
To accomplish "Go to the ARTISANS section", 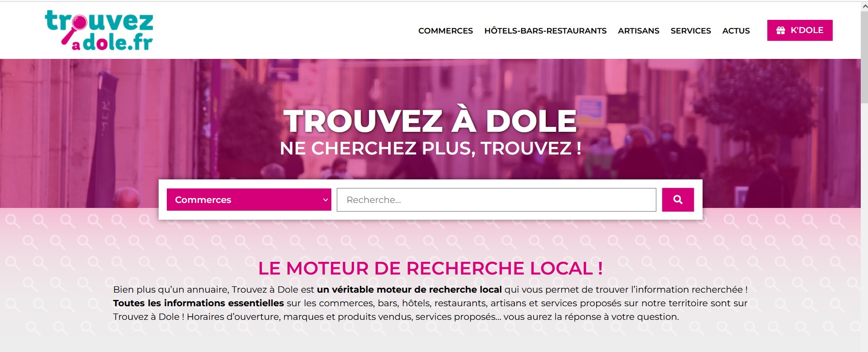I will click(x=639, y=31).
